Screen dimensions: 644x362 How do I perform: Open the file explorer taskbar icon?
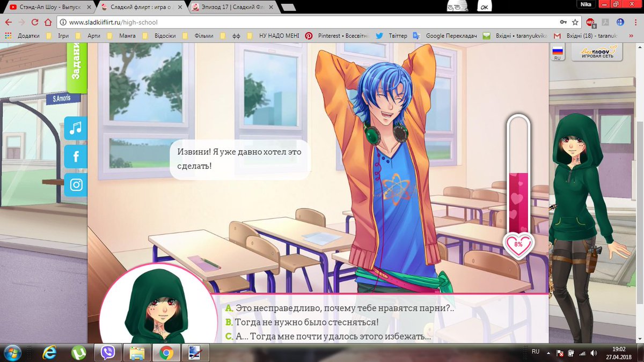pyautogui.click(x=137, y=352)
